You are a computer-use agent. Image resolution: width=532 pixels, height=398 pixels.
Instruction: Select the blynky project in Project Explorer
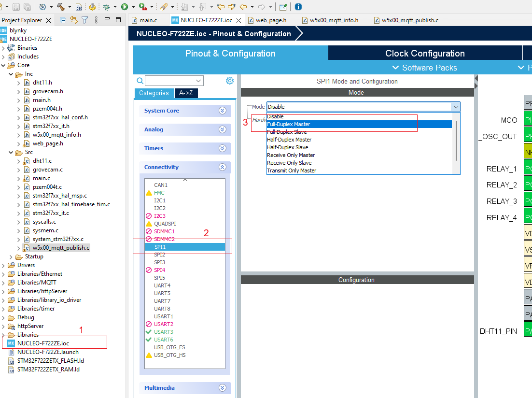(18, 30)
